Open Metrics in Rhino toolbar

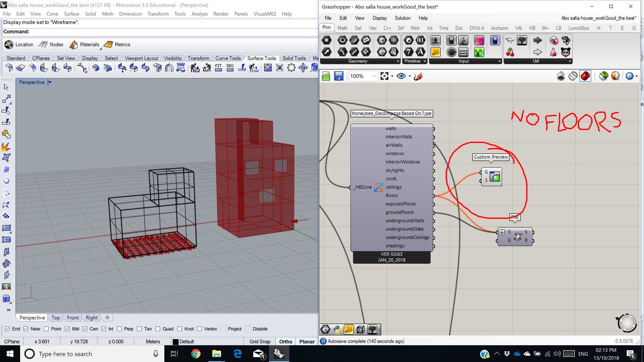pyautogui.click(x=117, y=45)
